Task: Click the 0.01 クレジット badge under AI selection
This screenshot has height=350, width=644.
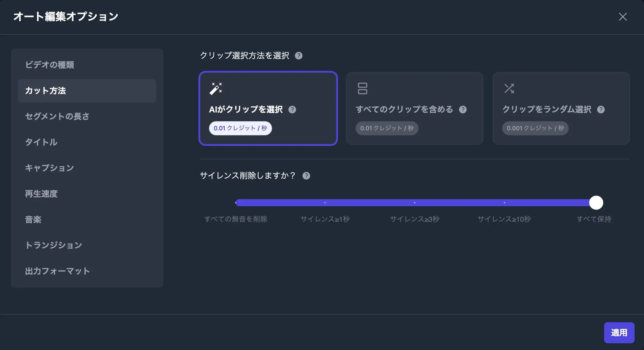Action: click(x=240, y=128)
